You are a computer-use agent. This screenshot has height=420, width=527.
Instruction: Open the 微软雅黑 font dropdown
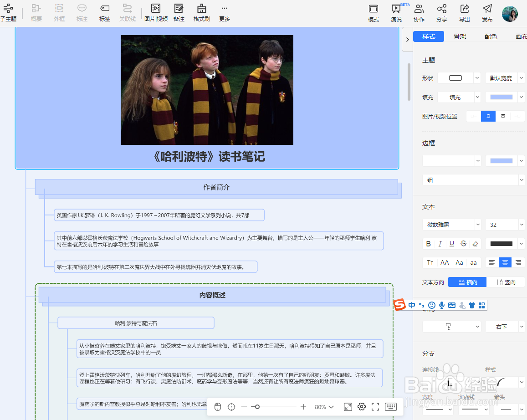tap(452, 225)
